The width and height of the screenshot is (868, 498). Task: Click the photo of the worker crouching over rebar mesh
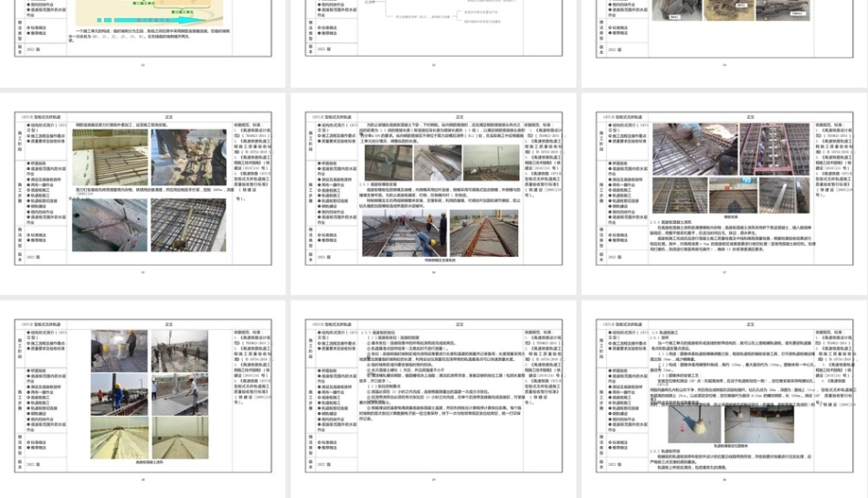click(x=694, y=150)
